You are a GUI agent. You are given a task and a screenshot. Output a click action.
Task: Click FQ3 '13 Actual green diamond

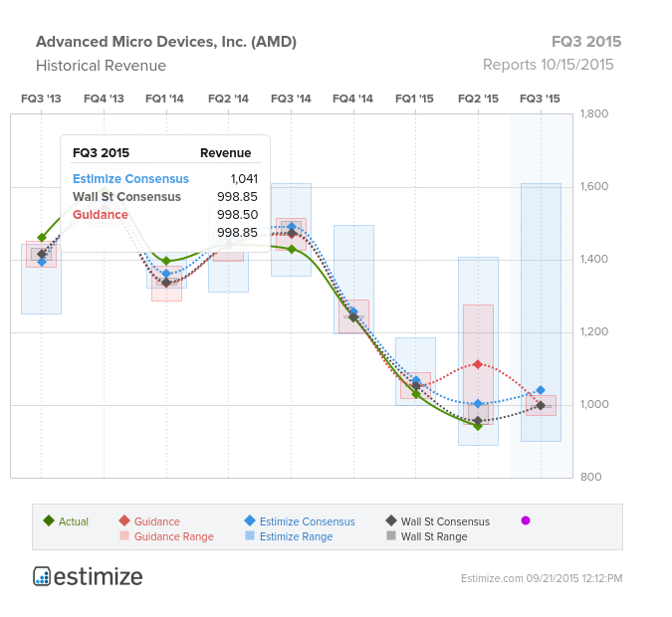tap(42, 238)
